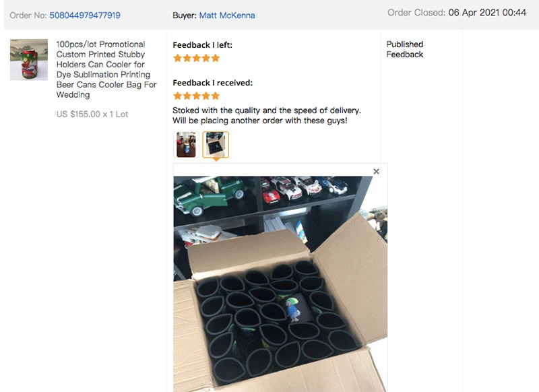Screen dimensions: 539x392
Task: Select the highlighted box photo thumbnail
Action: [216, 145]
